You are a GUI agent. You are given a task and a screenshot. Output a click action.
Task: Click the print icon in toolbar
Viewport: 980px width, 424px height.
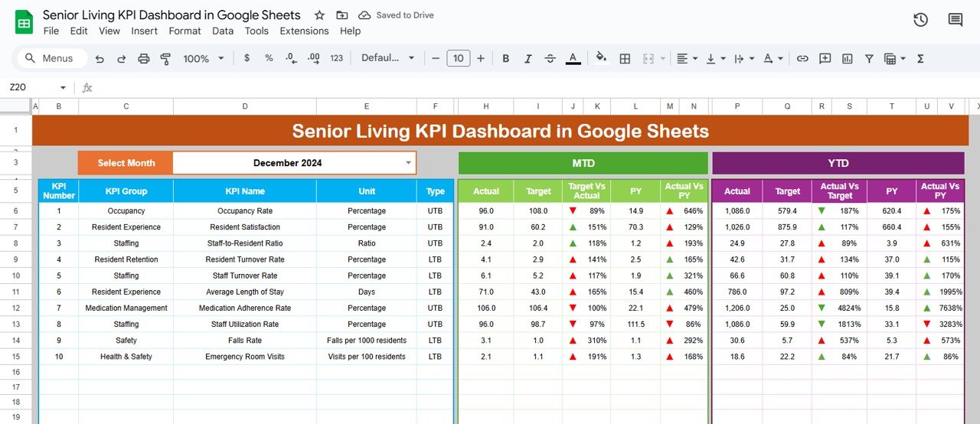coord(143,59)
